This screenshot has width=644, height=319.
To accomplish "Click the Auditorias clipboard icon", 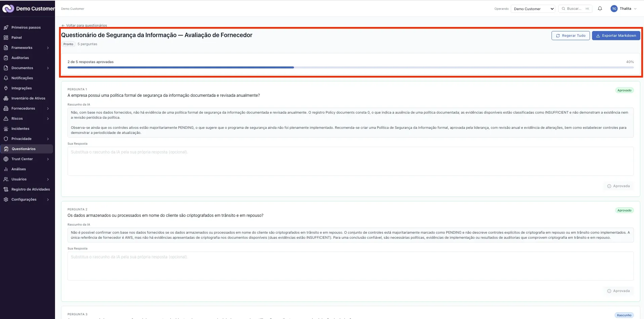I will coord(6,58).
